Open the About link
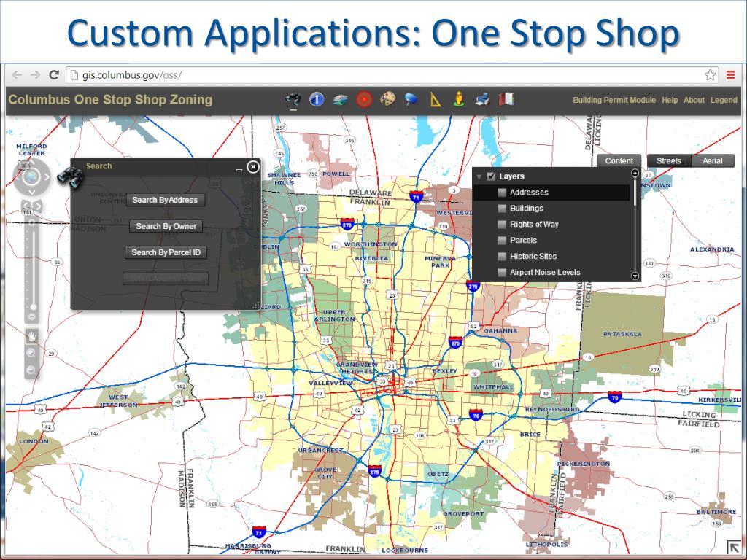 pos(694,100)
